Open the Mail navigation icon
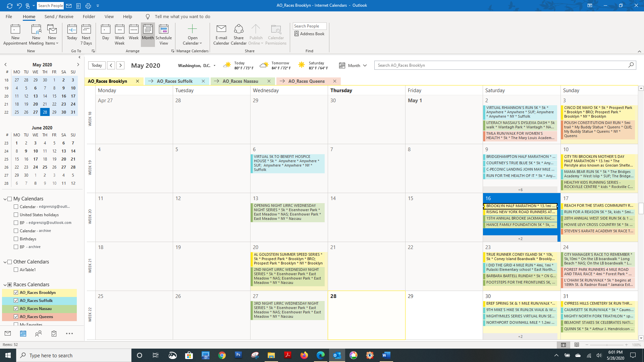 (8, 334)
